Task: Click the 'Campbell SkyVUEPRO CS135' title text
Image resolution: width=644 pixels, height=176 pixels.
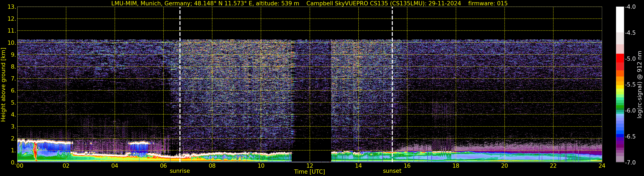Action: tap(347, 3)
